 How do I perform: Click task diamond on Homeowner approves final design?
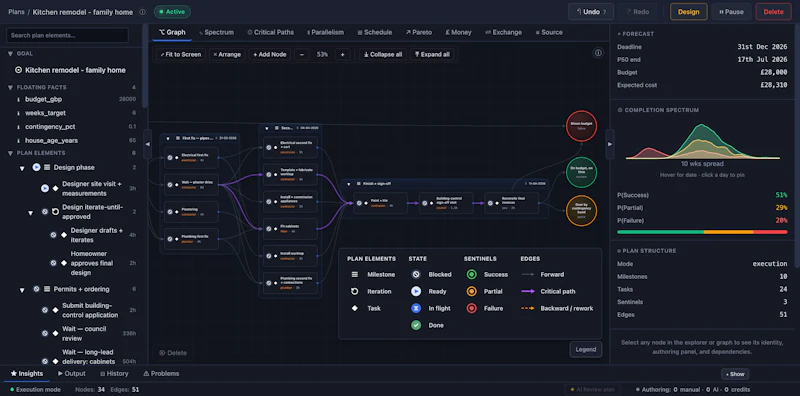[x=64, y=263]
